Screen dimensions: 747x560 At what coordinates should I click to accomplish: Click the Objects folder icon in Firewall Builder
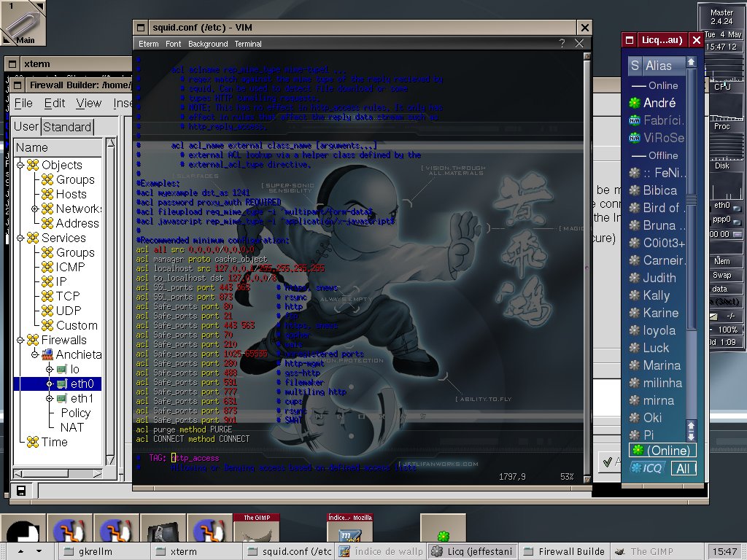tap(32, 165)
